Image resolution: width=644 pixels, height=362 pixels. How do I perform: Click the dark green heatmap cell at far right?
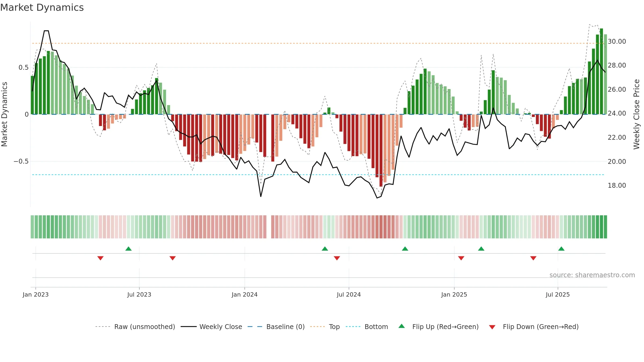click(605, 227)
